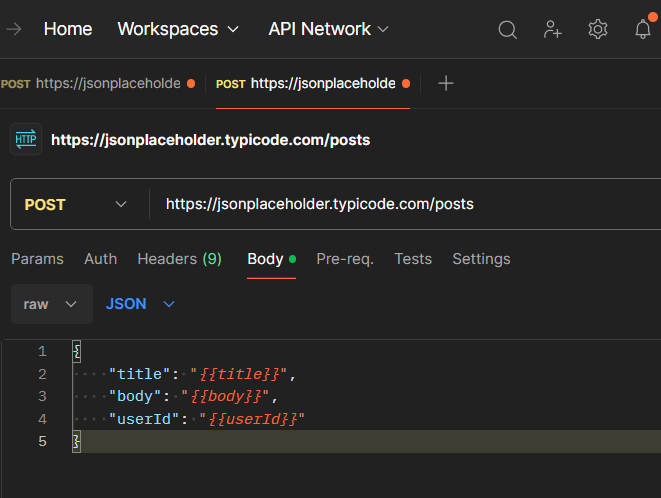Click the forward navigation arrow
This screenshot has height=498, width=661.
(14, 30)
